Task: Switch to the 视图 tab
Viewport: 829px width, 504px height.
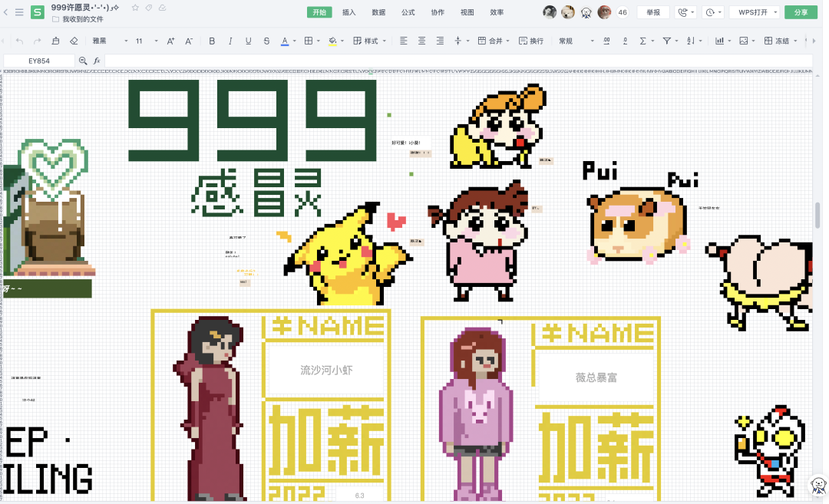Action: pyautogui.click(x=467, y=12)
